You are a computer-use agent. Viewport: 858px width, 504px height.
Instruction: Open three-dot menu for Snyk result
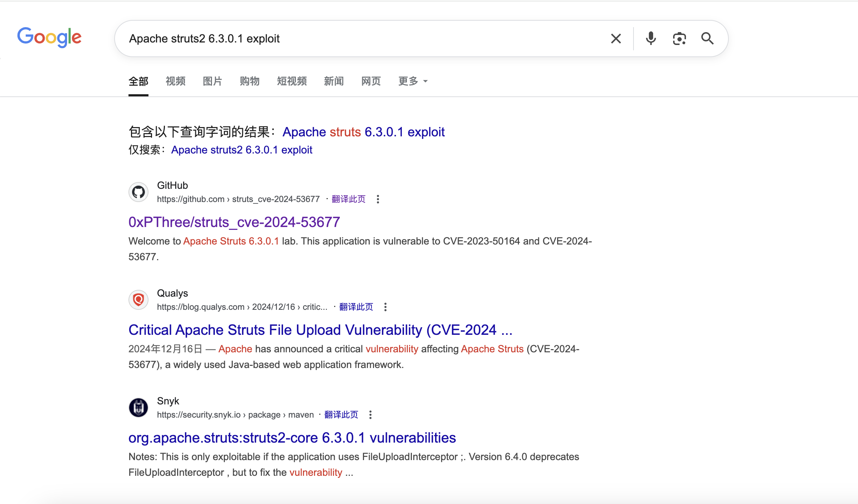coord(370,415)
